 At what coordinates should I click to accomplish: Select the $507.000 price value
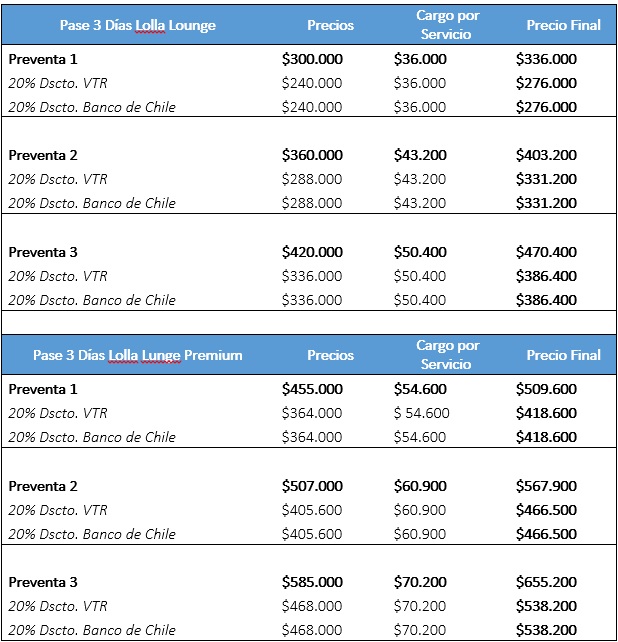click(x=312, y=486)
